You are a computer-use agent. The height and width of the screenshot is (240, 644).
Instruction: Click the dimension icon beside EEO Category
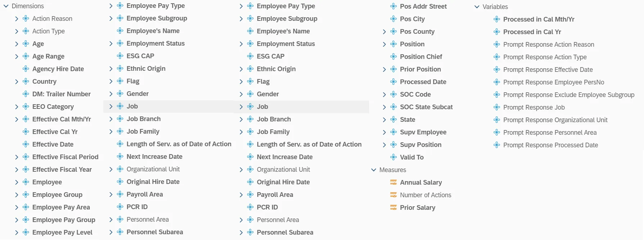coord(26,107)
